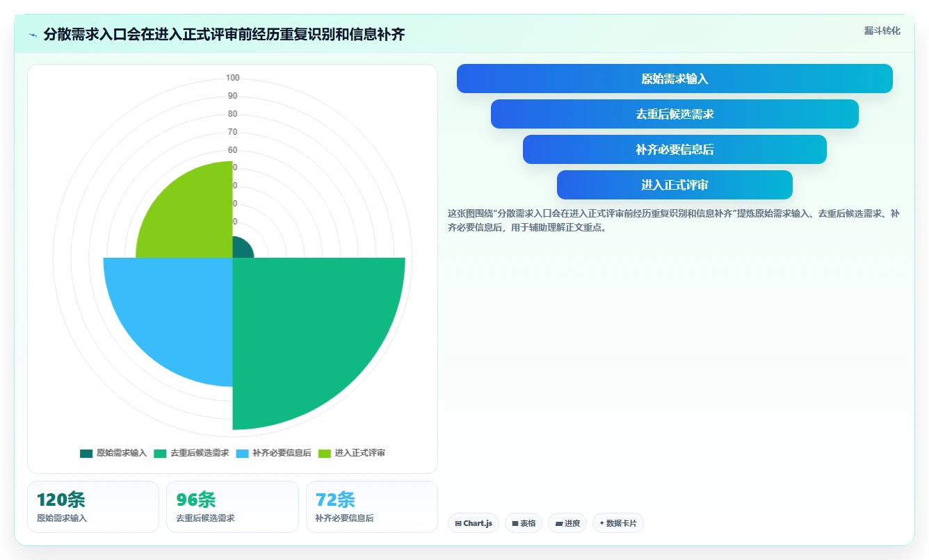Screen dimensions: 929x560
Task: Toggle 补齐必要信息后 legend color swatch
Action: (x=242, y=453)
